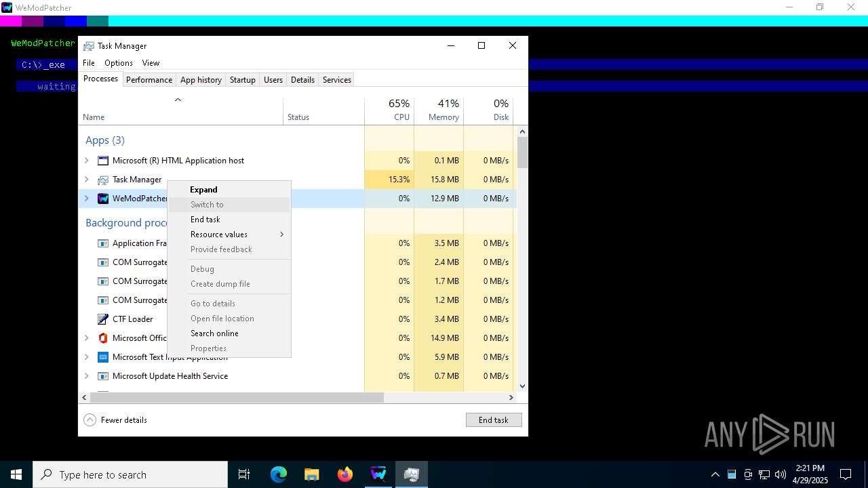Collapse the sort arrow above Name column

point(178,100)
